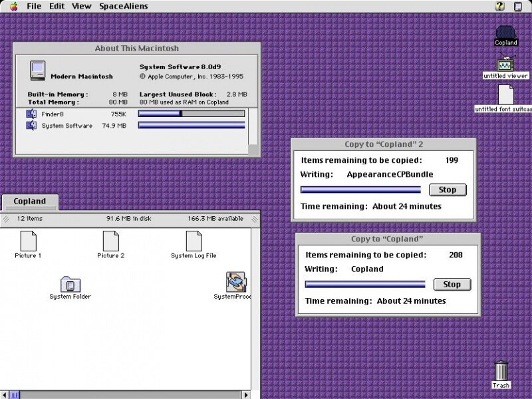Select the Trash icon
This screenshot has width=532, height=399.
coord(501,371)
